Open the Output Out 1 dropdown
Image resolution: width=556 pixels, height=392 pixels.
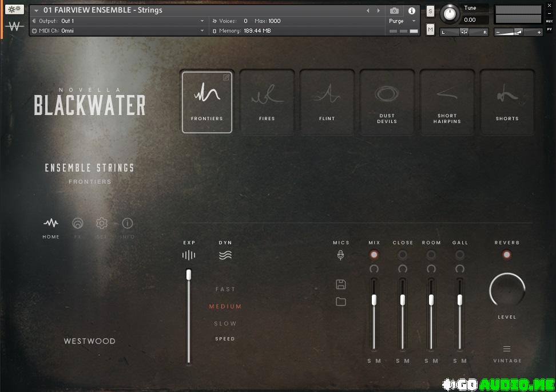coord(118,21)
